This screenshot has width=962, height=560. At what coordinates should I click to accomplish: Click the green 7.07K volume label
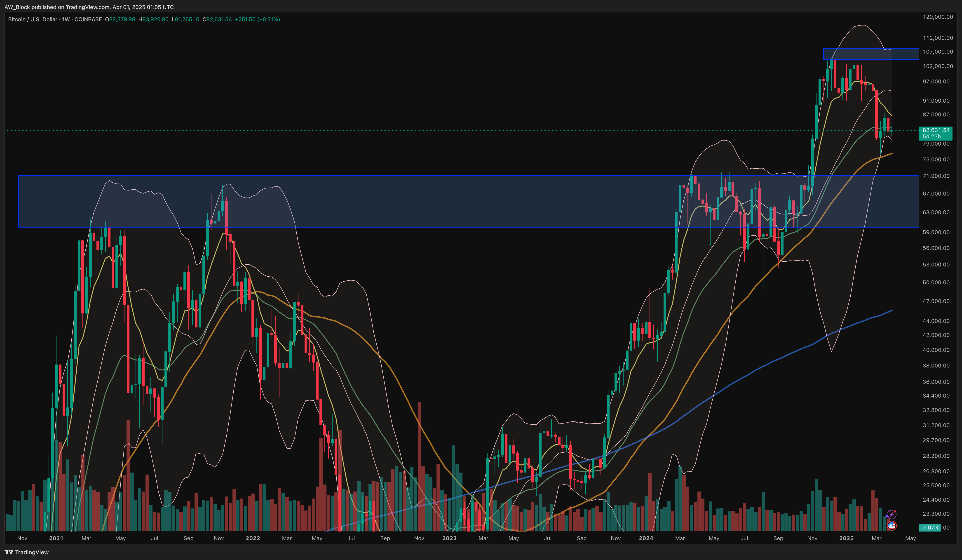coord(930,527)
